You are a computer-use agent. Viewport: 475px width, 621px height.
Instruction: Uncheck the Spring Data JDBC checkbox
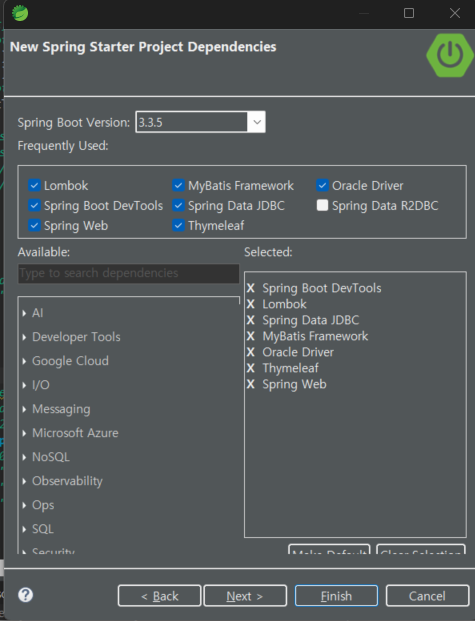pyautogui.click(x=178, y=205)
